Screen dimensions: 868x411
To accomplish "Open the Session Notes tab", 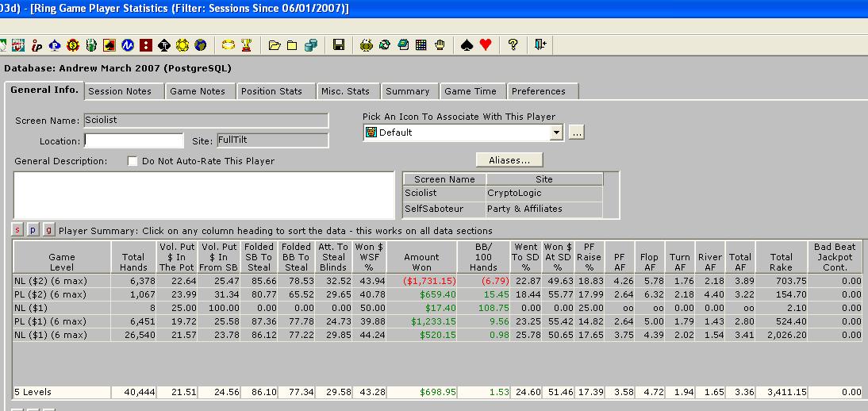I will click(120, 91).
